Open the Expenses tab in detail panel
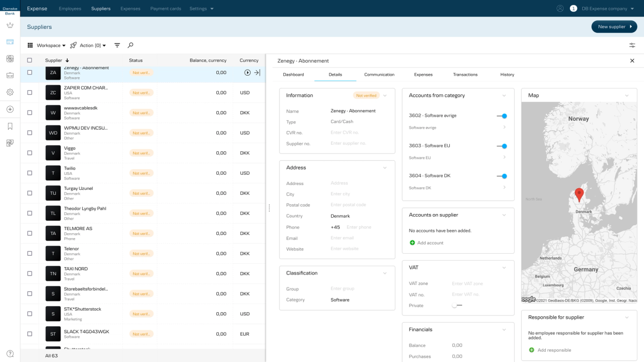The image size is (644, 362). click(423, 75)
